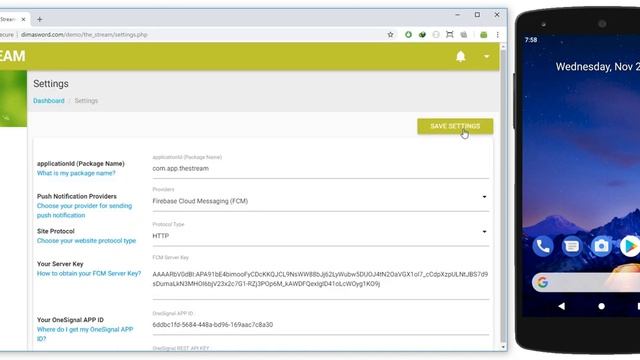640x360 pixels.
Task: Click the 'applicationId (Package Name)' bold label
Action: click(x=80, y=163)
